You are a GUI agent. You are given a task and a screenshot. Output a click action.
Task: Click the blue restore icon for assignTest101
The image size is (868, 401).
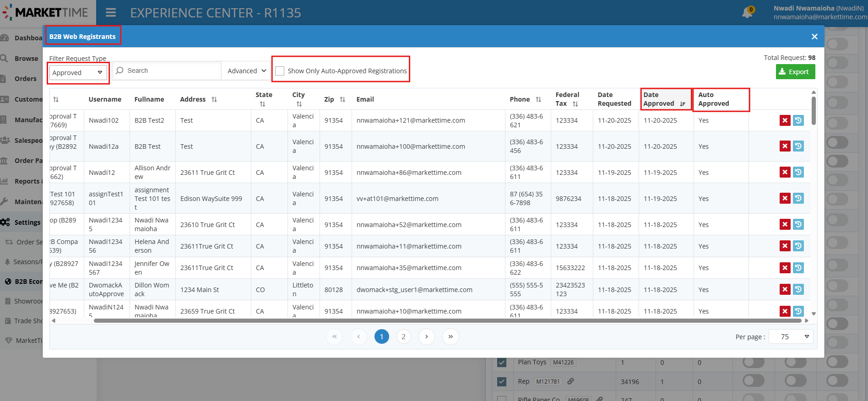click(798, 198)
